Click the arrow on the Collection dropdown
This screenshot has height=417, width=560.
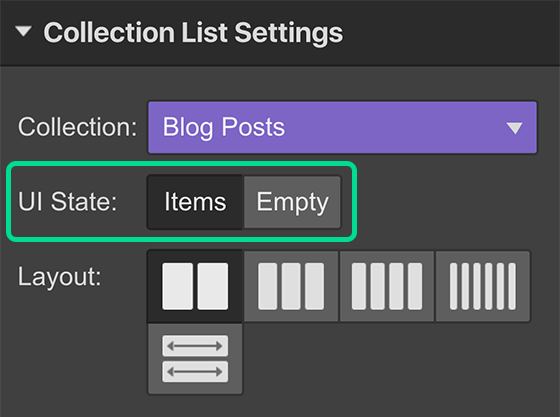pyautogui.click(x=515, y=128)
